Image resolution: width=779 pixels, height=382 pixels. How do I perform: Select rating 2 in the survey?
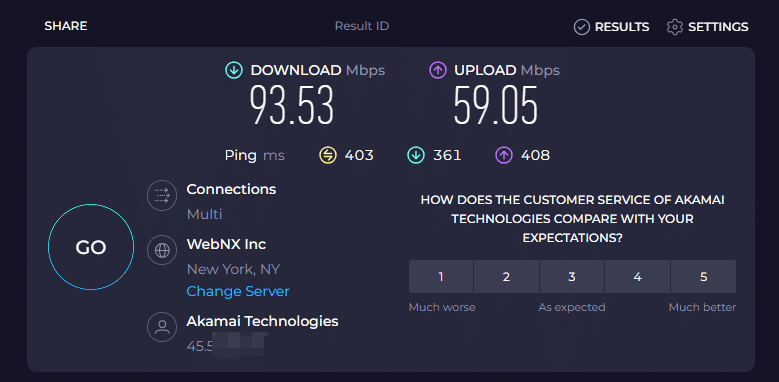point(506,277)
